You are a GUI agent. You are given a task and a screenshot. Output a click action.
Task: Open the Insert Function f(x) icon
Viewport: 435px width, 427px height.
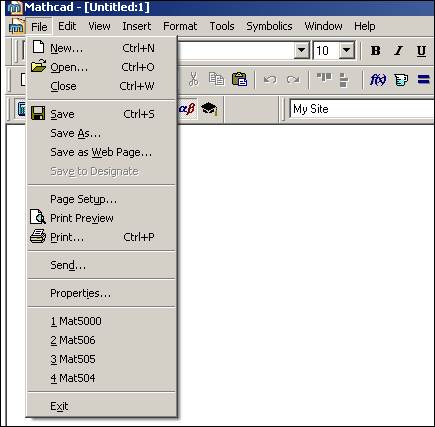378,80
